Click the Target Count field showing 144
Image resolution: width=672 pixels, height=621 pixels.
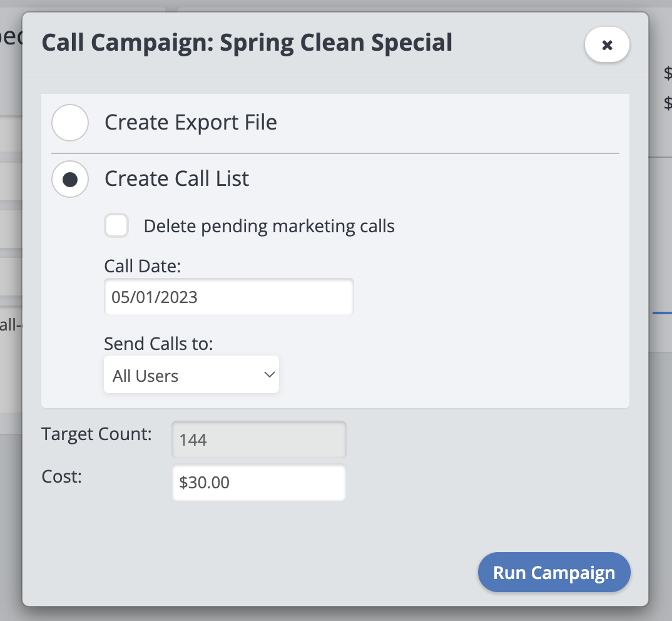[258, 440]
